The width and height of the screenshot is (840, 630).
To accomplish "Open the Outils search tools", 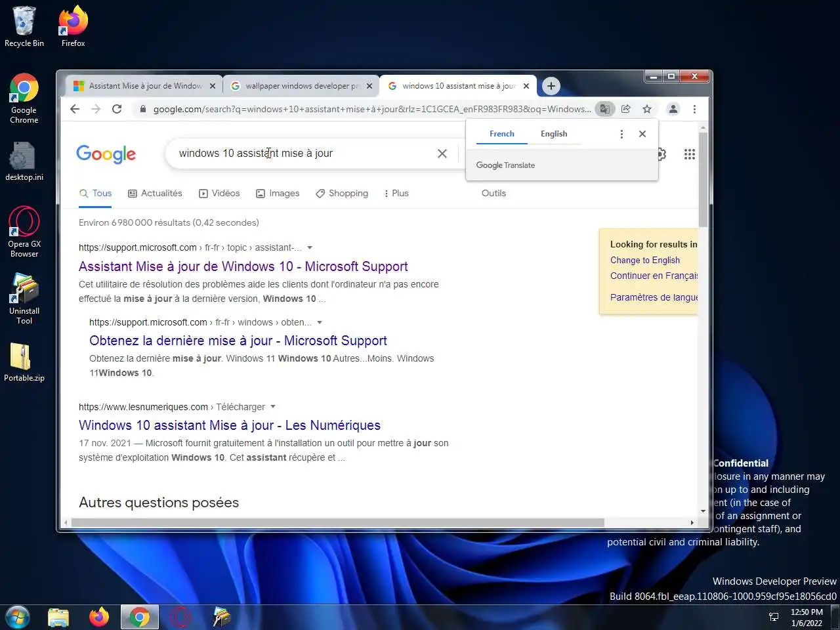I will click(493, 194).
